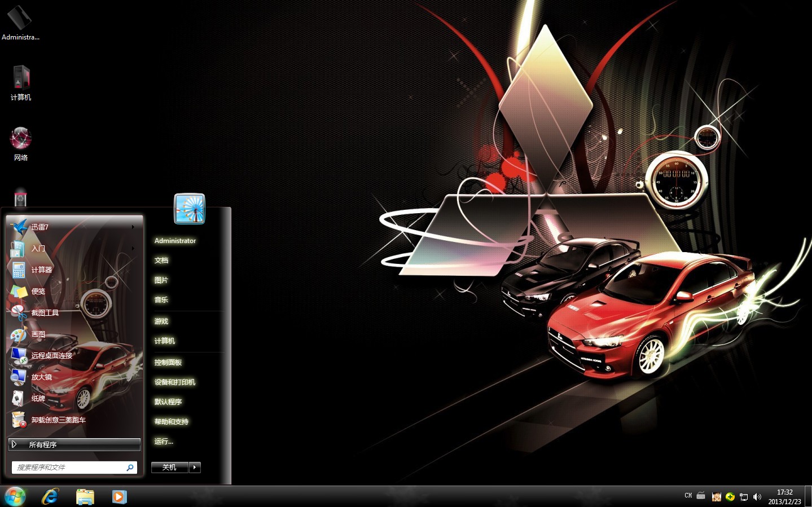Viewport: 812px width, 507px height.
Task: Open 设备和打印机
Action: click(175, 382)
